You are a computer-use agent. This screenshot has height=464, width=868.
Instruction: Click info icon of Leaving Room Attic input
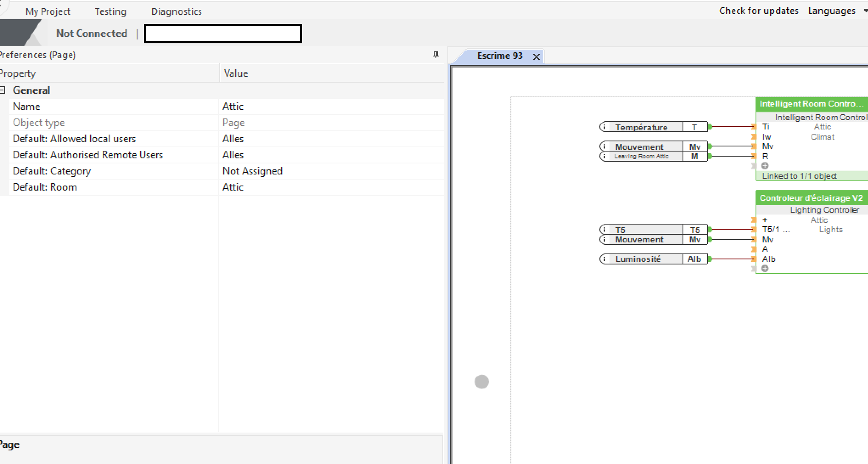click(604, 157)
